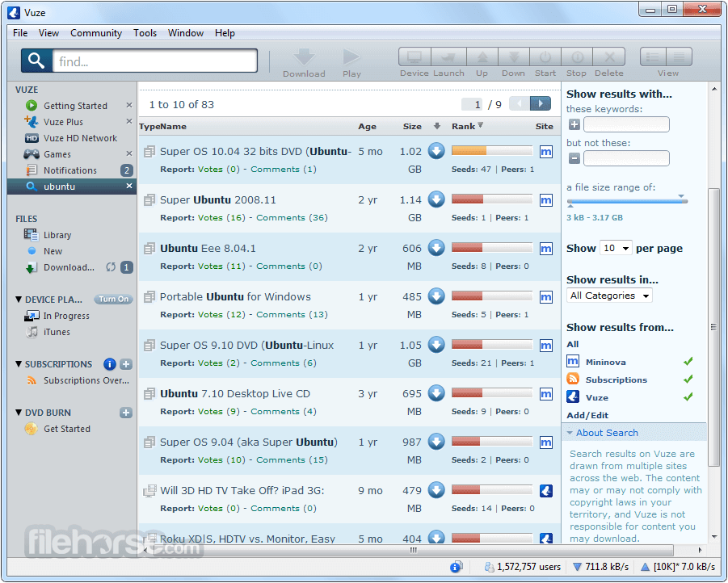Click horizontal scrollbar of results list
Screen dimensions: 728x583
pos(412,550)
